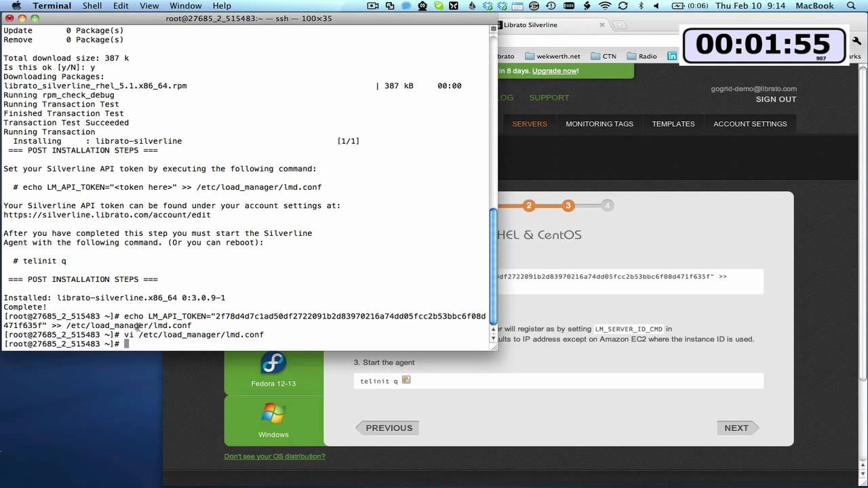The image size is (868, 488).
Task: Click the black X-shaped menu bar icon
Action: (x=454, y=6)
